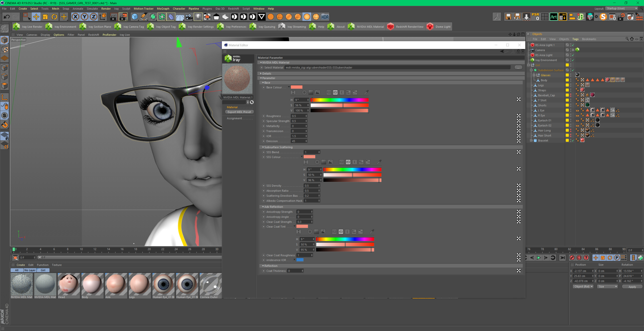Toggle SSS Density animation dot
This screenshot has width=644, height=331.
(x=263, y=186)
